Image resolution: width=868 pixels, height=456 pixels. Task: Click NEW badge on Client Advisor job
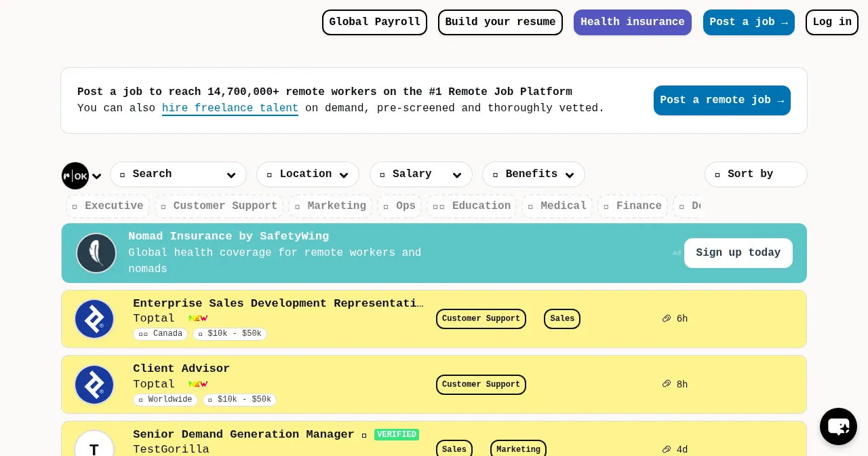pos(198,384)
